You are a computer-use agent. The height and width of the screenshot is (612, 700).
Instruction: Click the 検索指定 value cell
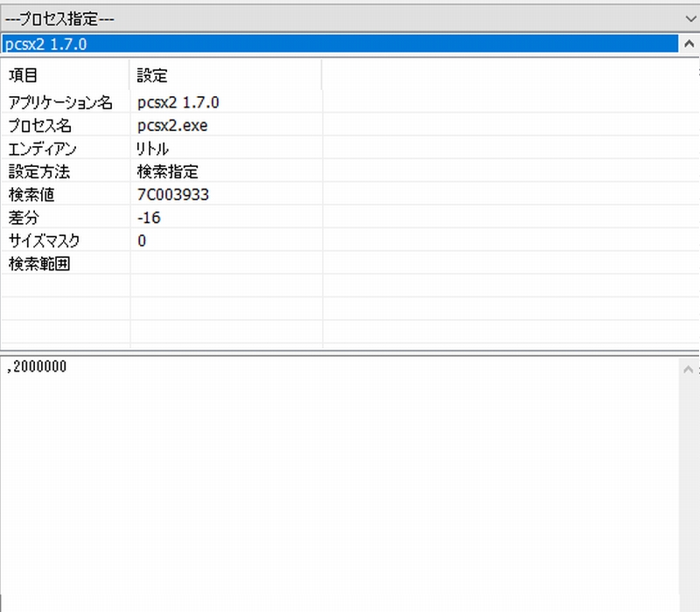click(227, 171)
